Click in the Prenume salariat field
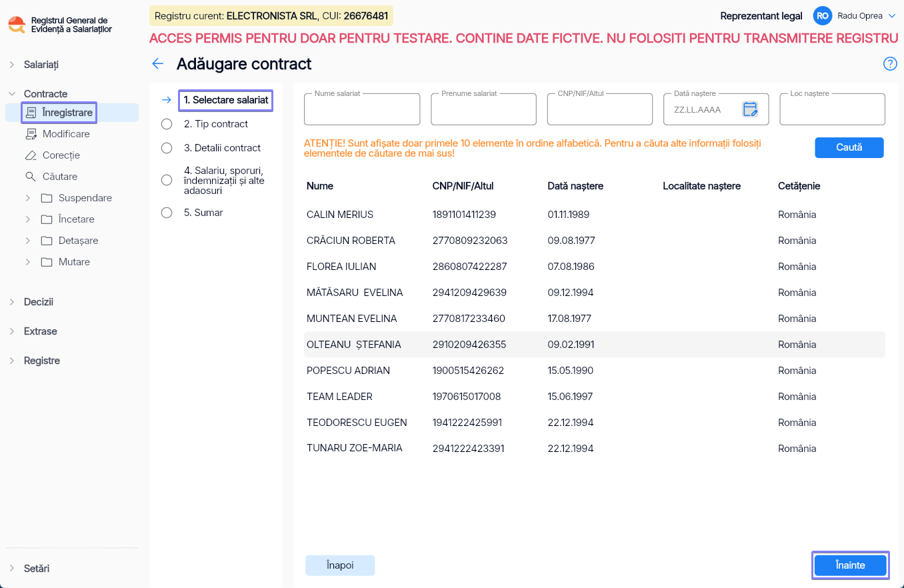Viewport: 904px width, 588px height. point(483,109)
